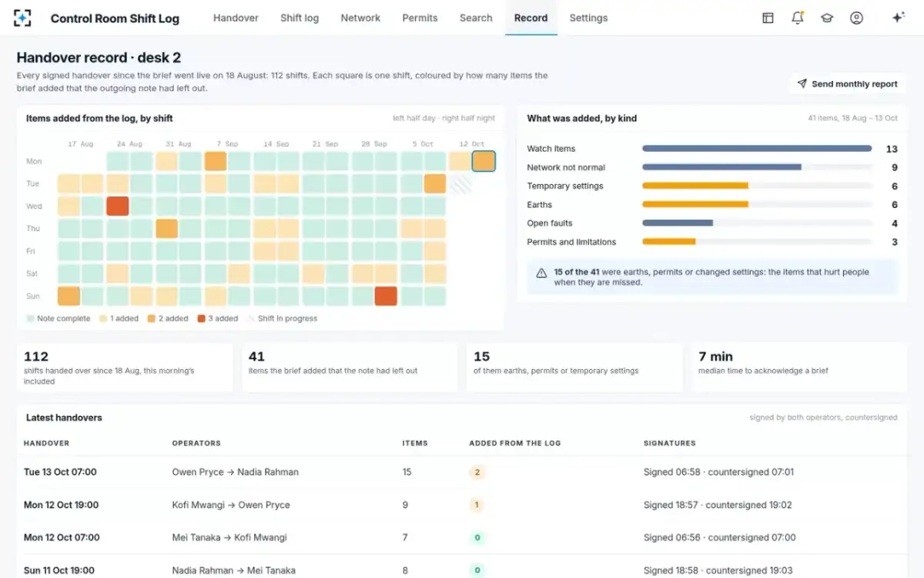Open the user account profile icon
924x578 pixels.
[x=856, y=18]
